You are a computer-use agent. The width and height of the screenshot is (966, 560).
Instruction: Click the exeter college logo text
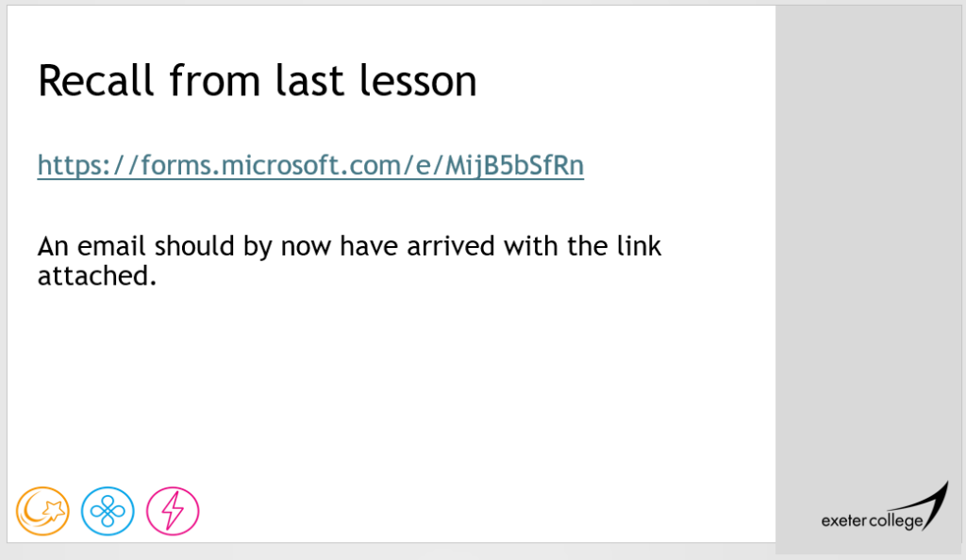870,519
